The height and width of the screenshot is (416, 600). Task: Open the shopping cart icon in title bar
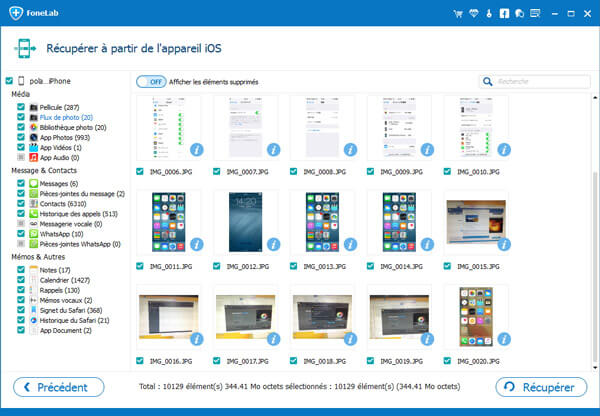click(458, 14)
